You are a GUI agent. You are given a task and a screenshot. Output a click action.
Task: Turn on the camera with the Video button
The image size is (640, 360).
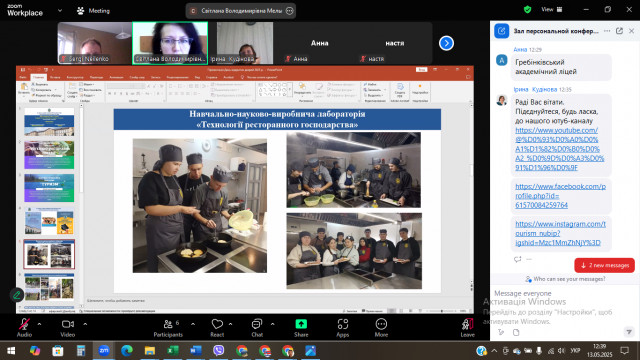point(68,328)
